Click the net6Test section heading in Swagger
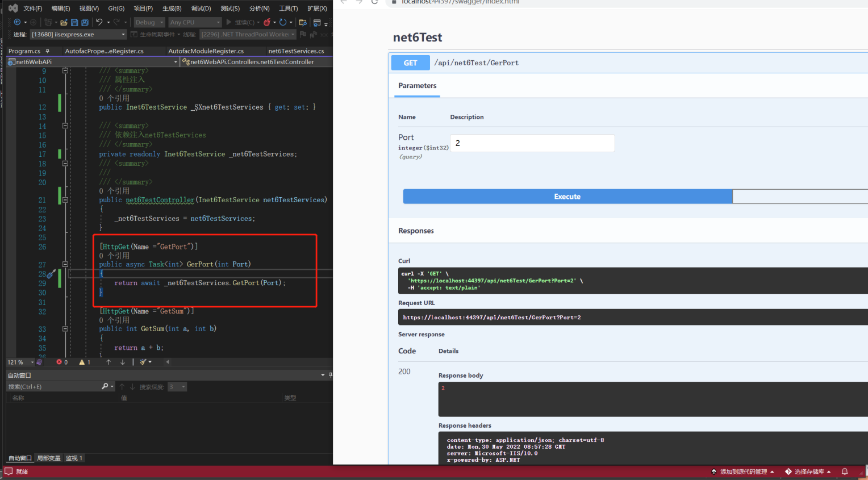Screen dimensions: 868x480 [x=418, y=37]
